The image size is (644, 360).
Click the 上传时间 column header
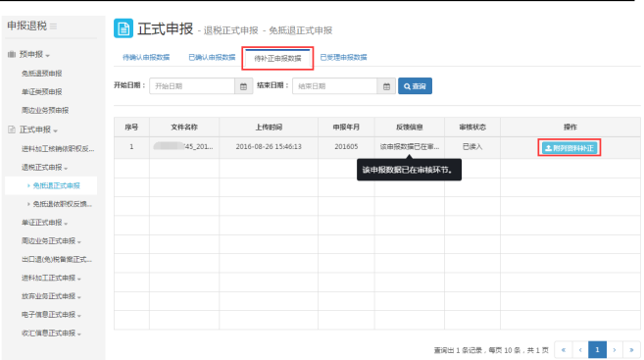[x=269, y=127]
